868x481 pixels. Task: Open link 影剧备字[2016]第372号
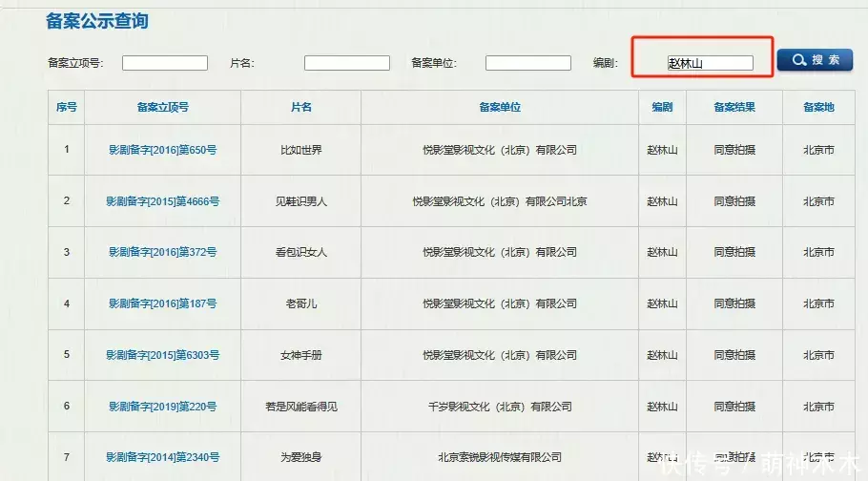(x=162, y=252)
